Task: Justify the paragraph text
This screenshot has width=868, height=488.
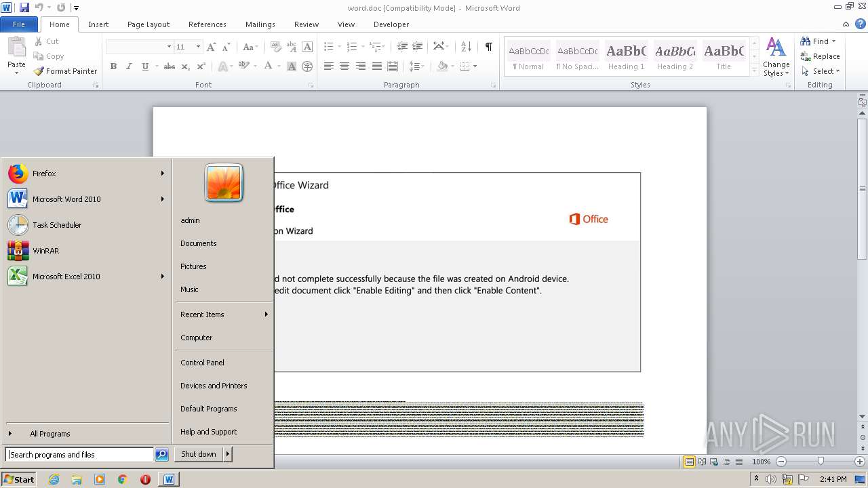Action: pyautogui.click(x=376, y=66)
